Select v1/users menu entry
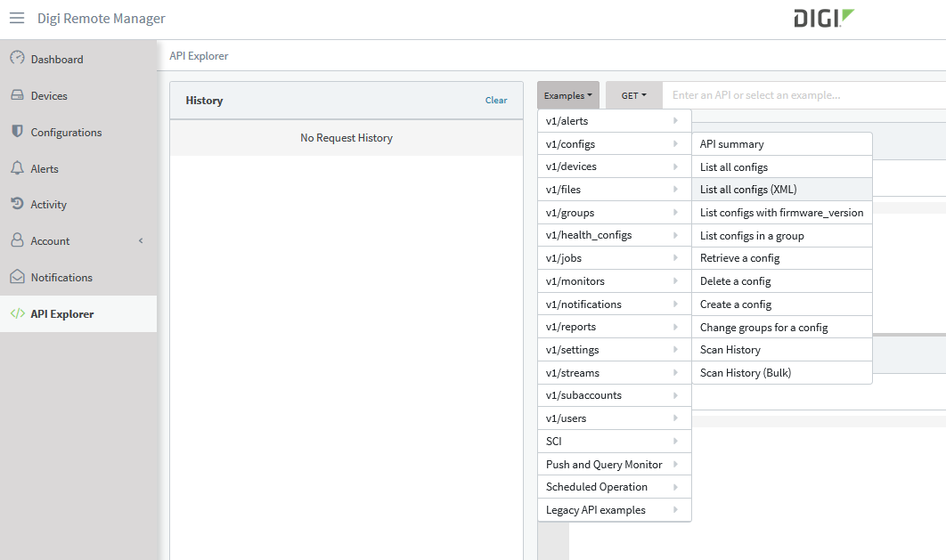Screen dimensions: 946x560 pos(614,418)
